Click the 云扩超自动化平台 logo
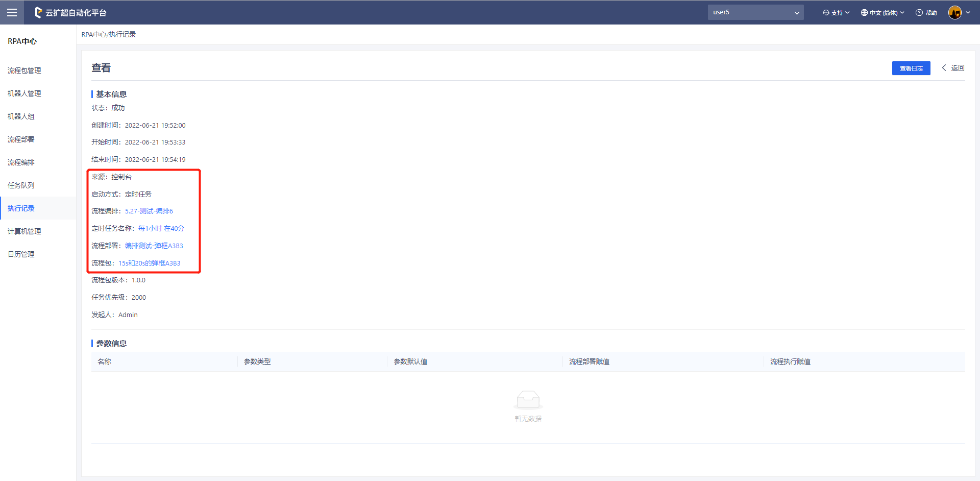This screenshot has width=980, height=481. coord(70,12)
